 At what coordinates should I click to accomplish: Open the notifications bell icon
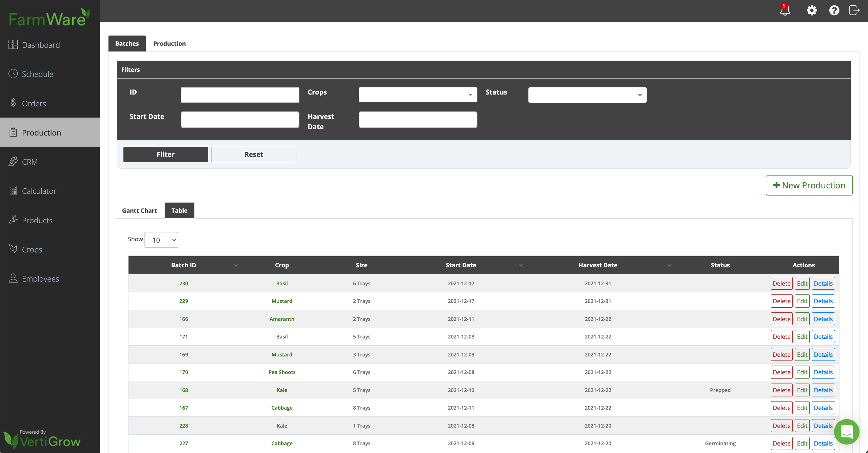tap(785, 11)
